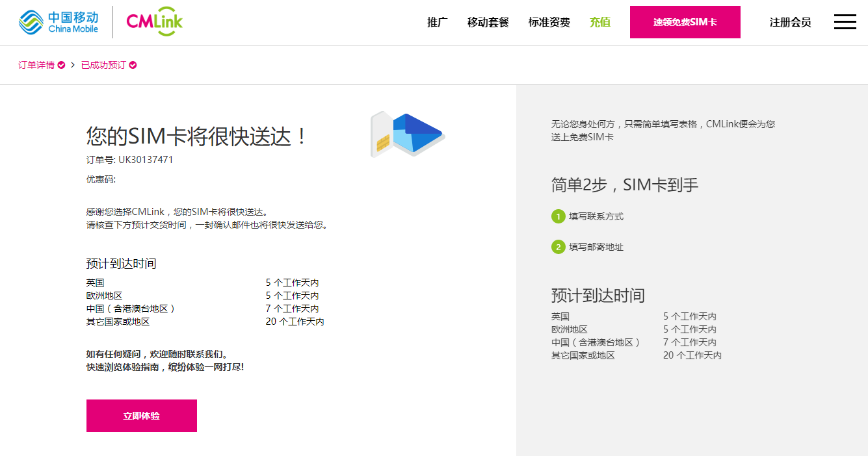
Task: Click 英国 in the right sidebar table
Action: coord(560,316)
